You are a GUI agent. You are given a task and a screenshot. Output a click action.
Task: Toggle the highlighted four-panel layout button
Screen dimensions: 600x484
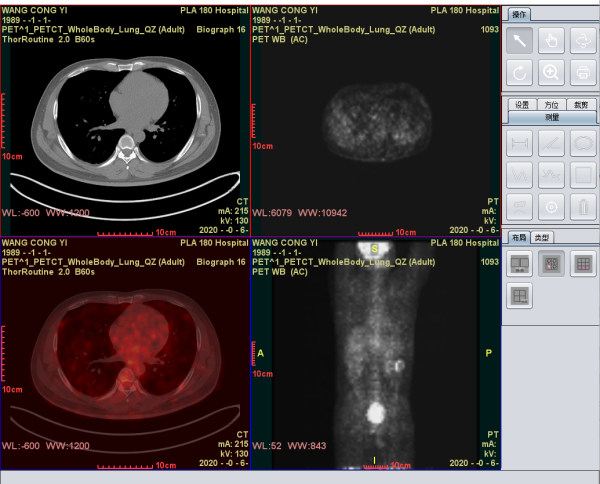click(551, 263)
